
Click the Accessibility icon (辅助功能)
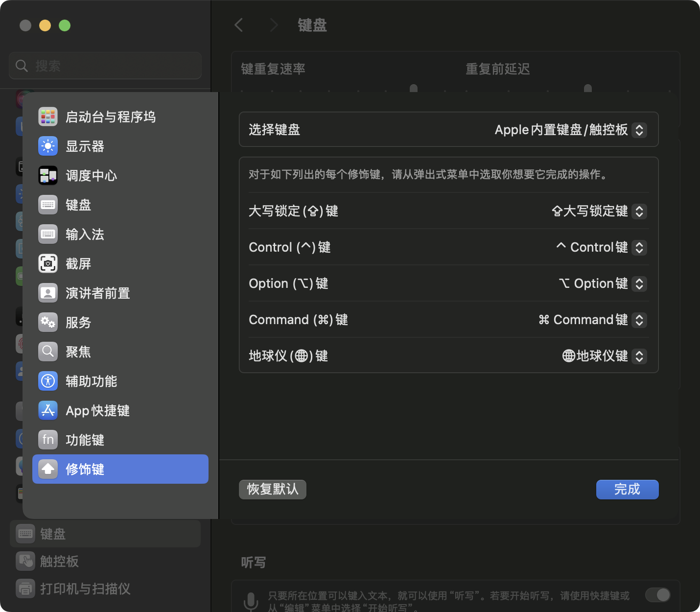click(48, 381)
